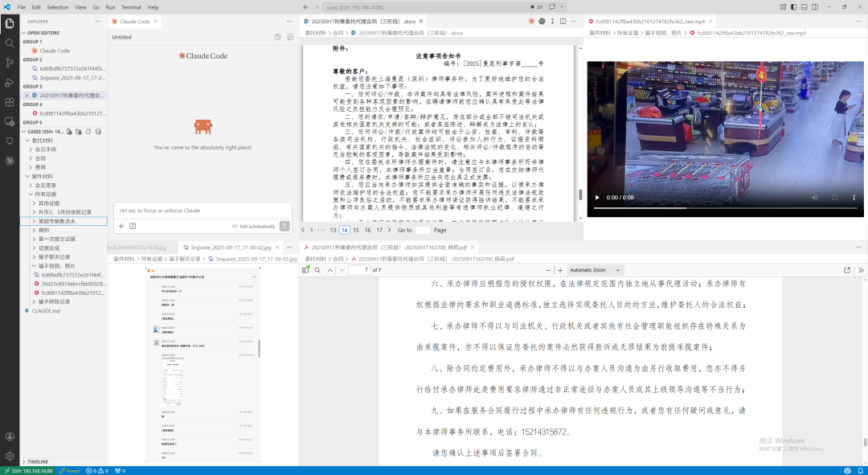Open the Search view in the activity bar

point(10,43)
